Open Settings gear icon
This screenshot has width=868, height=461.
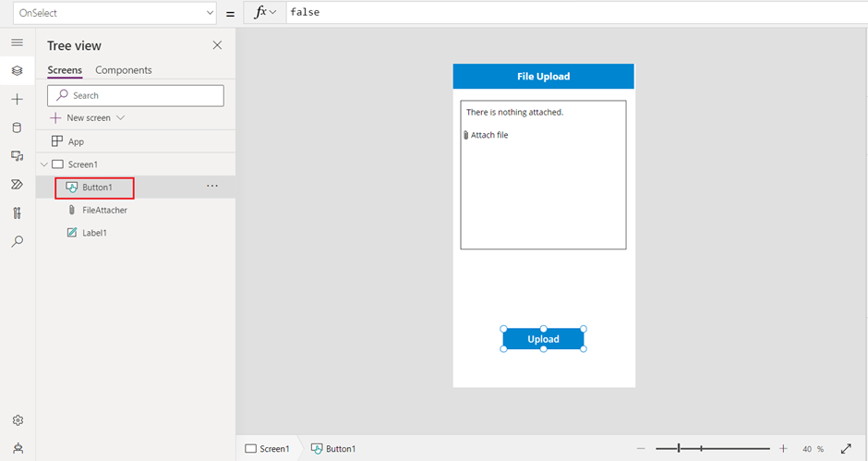[17, 420]
